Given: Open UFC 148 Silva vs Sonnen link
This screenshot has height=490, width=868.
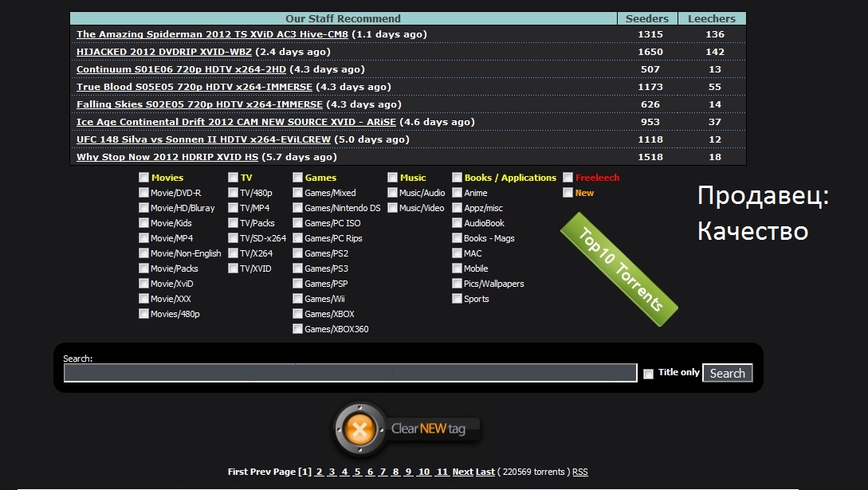Looking at the screenshot, I should (203, 139).
